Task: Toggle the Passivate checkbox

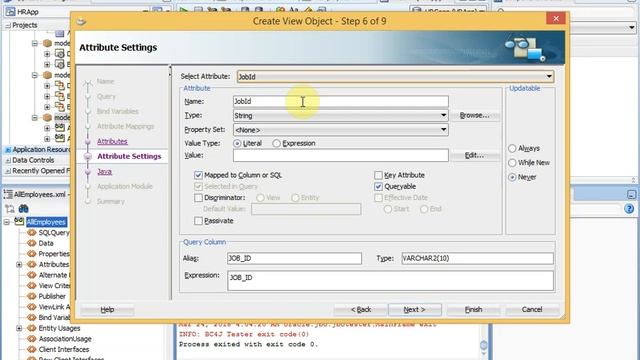Action: pos(198,221)
